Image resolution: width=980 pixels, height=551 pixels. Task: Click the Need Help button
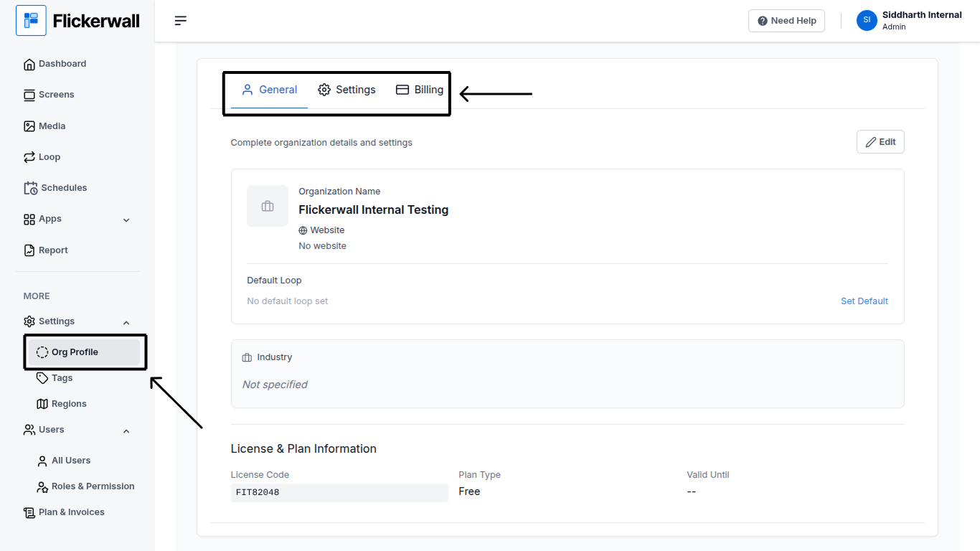point(787,21)
